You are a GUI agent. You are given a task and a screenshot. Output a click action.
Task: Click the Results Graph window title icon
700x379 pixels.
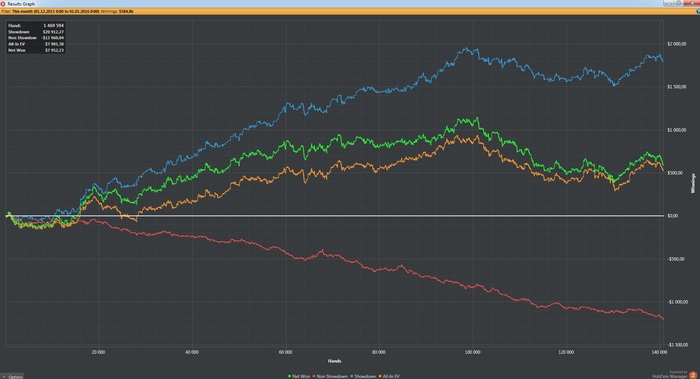tap(3, 3)
